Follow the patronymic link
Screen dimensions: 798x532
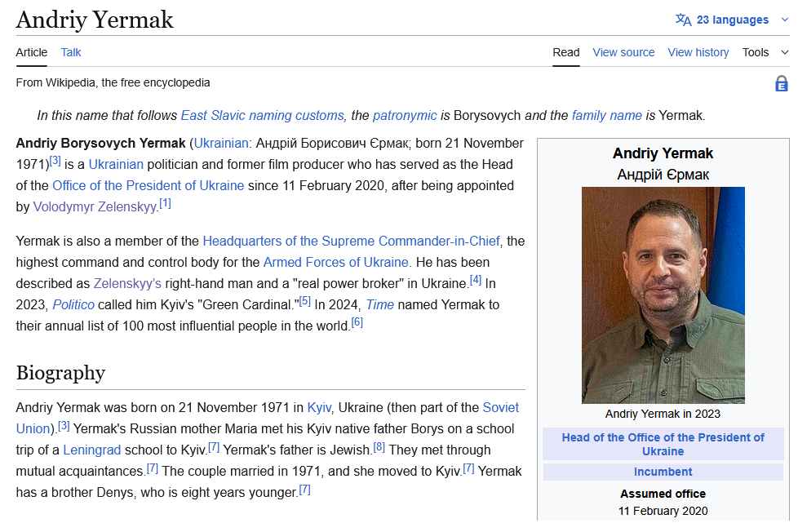tap(405, 116)
